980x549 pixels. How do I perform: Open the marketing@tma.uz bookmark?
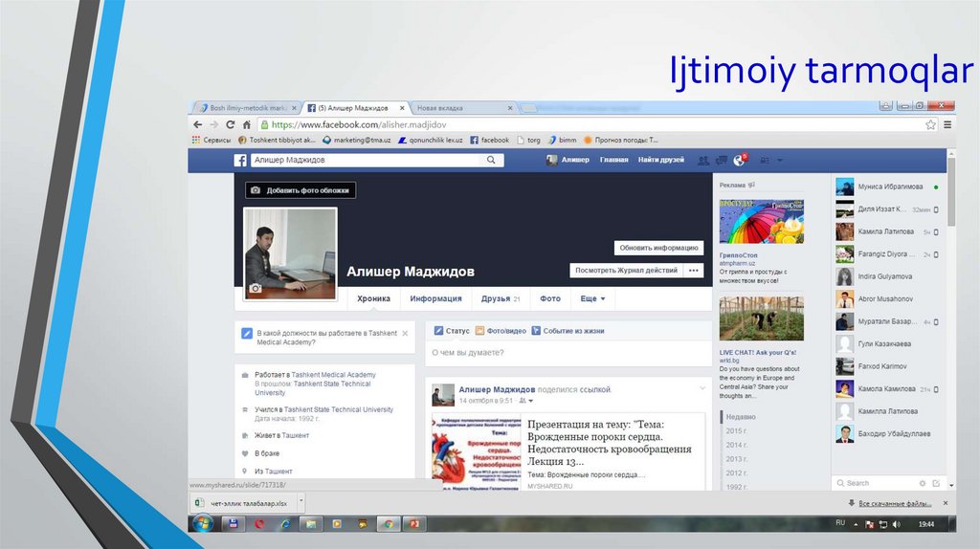click(x=356, y=140)
